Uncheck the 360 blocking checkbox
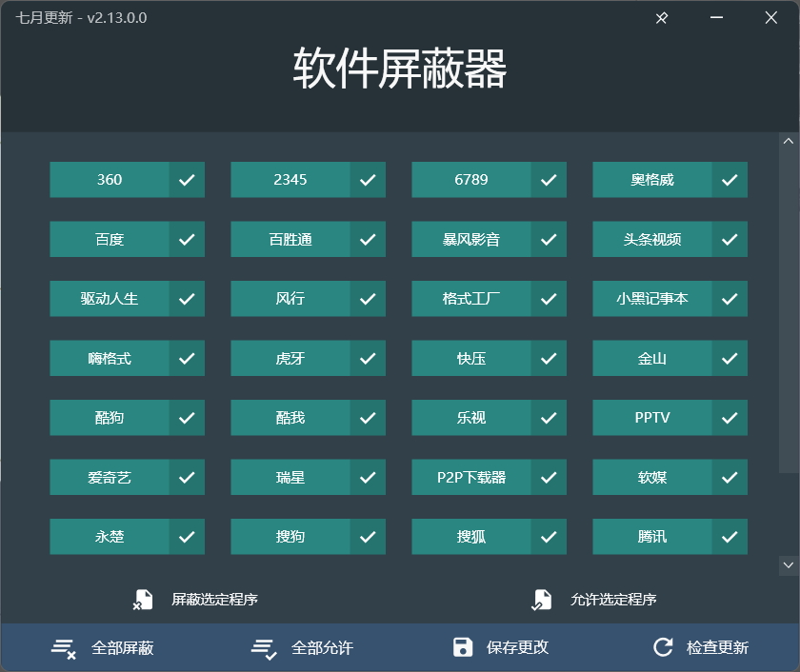The image size is (800, 672). [187, 179]
